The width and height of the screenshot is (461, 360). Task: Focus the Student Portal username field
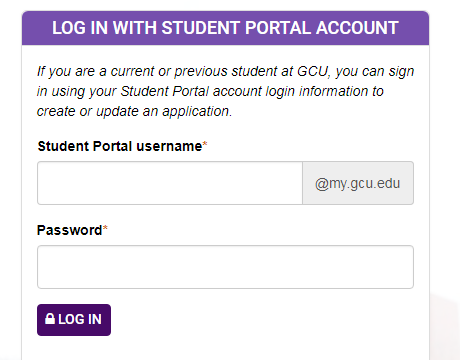coord(170,183)
